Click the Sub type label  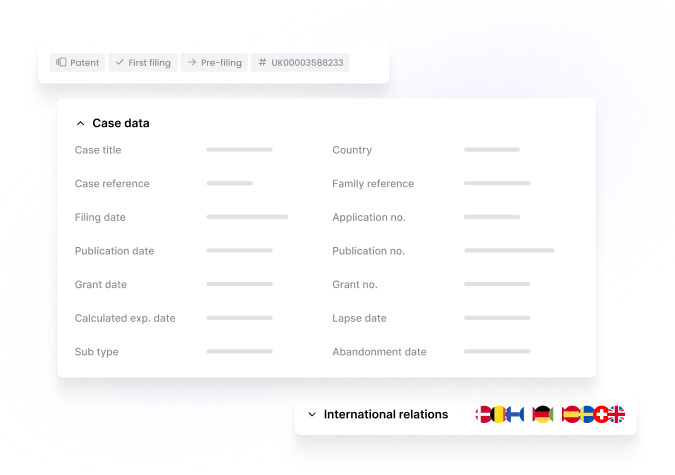(x=96, y=352)
